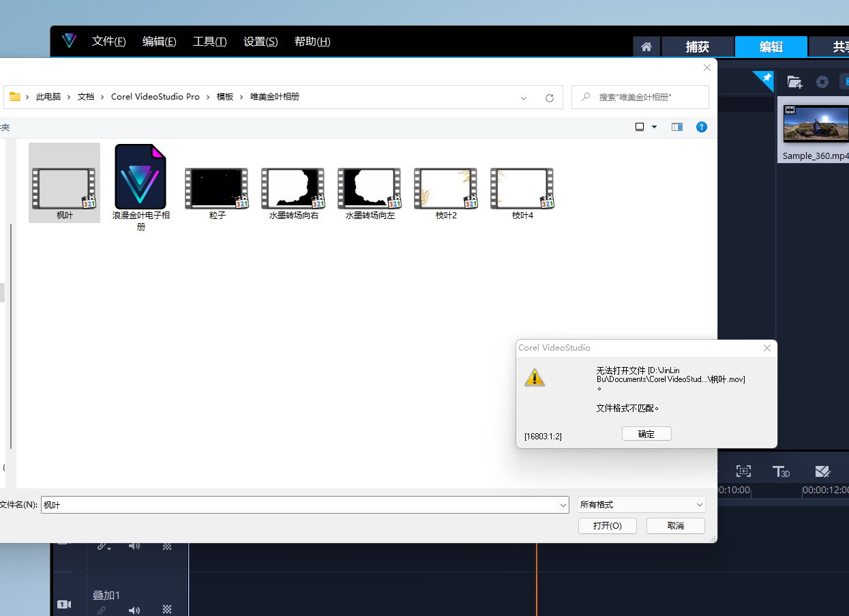Select the track selection marker icon above timeline
849x616 pixels.
point(743,471)
